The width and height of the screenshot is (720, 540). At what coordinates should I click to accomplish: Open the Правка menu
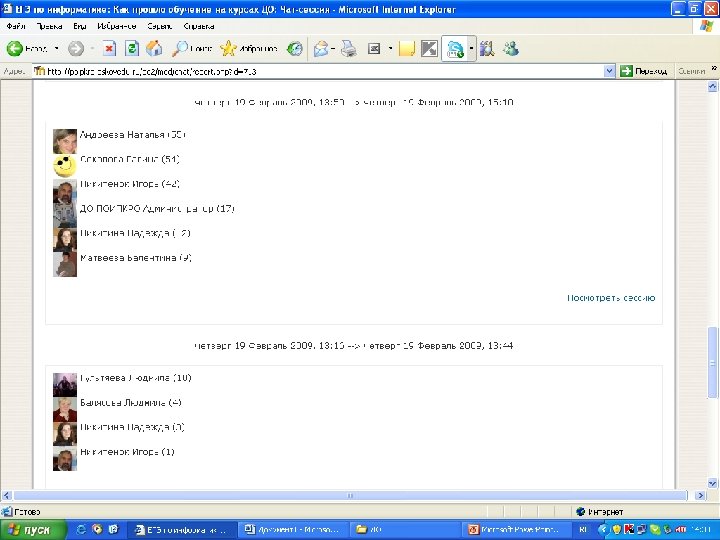click(x=49, y=26)
